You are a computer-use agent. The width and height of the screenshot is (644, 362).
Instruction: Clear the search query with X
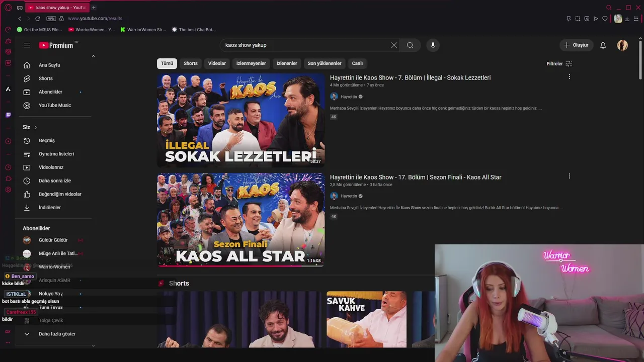394,45
